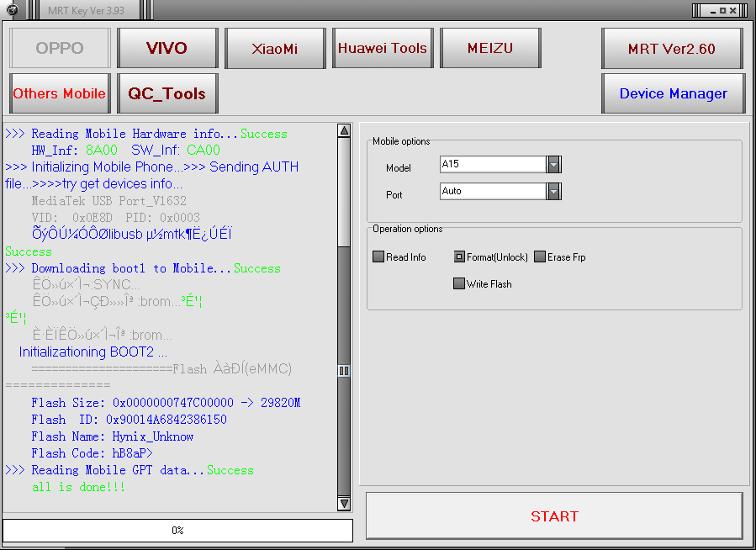The width and height of the screenshot is (756, 550).
Task: Click 'Flash Code: hB8aP>' log line
Action: click(93, 453)
